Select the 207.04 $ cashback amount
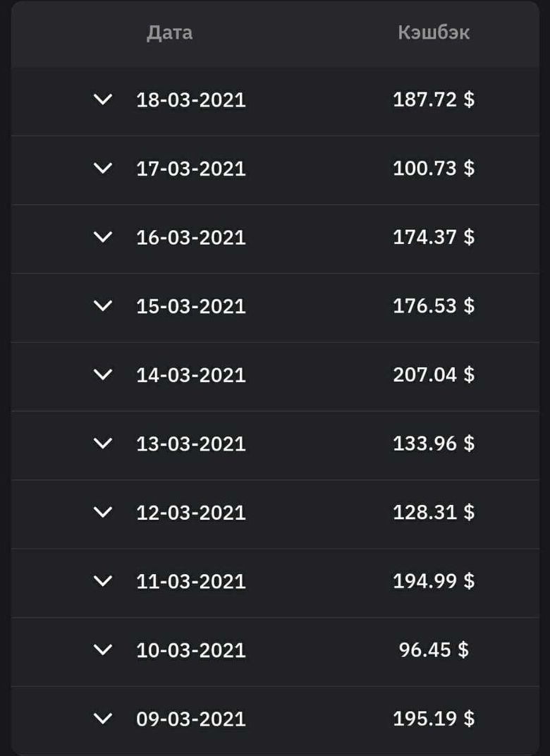 (434, 374)
